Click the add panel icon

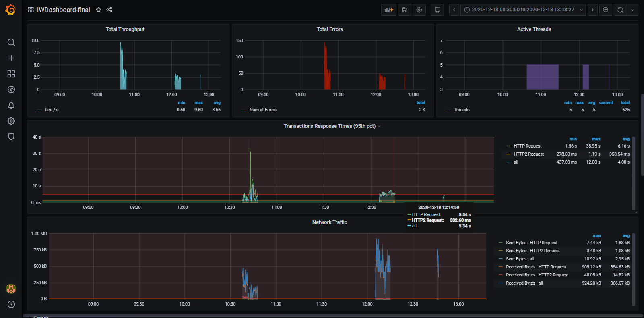click(x=389, y=10)
